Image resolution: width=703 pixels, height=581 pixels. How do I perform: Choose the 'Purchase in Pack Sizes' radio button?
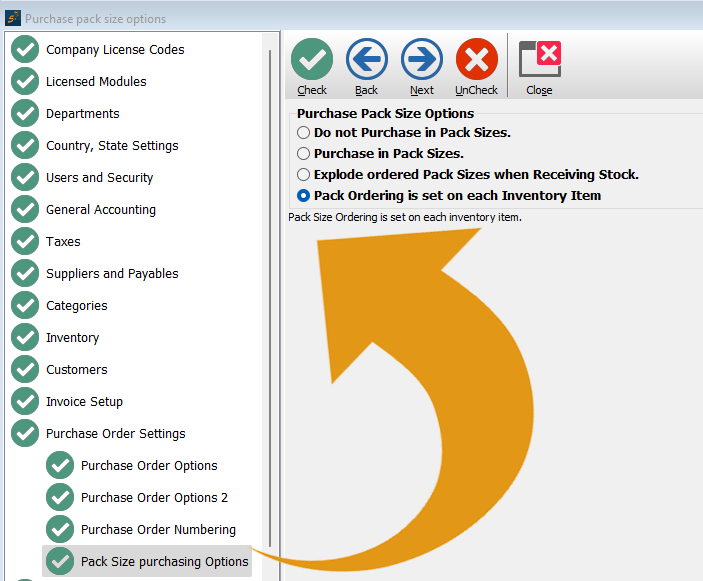coord(304,154)
